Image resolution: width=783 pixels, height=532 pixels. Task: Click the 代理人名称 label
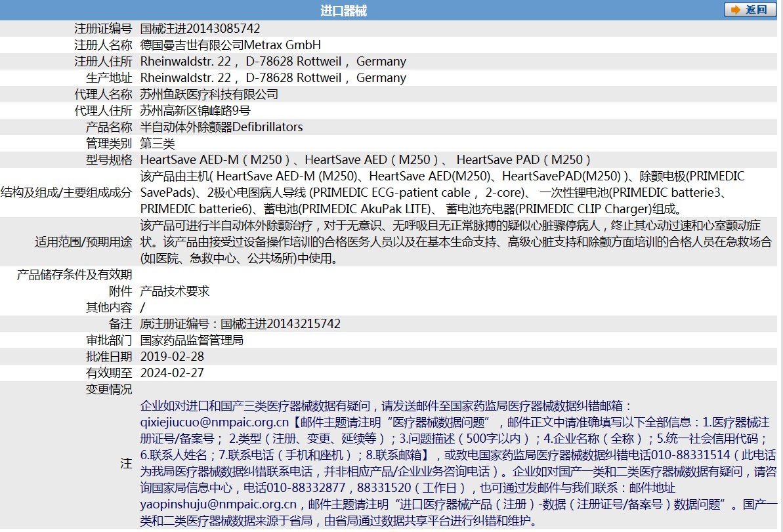tap(103, 94)
